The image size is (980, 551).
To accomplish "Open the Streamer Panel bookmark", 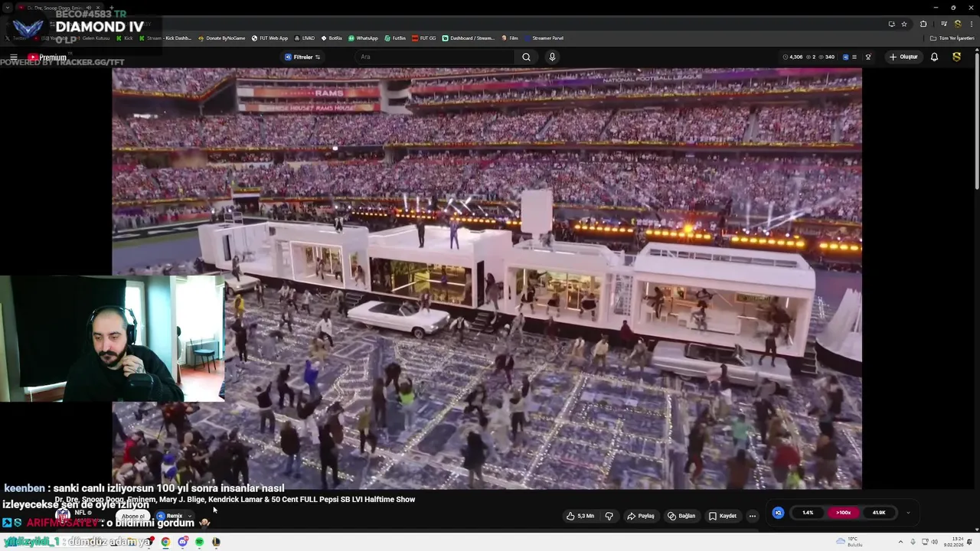I will (544, 37).
